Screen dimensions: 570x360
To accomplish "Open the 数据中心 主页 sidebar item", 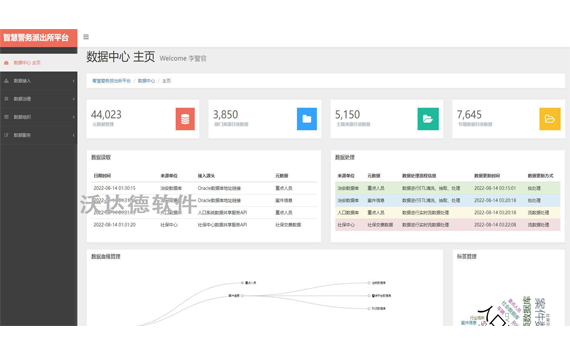I will click(x=39, y=63).
